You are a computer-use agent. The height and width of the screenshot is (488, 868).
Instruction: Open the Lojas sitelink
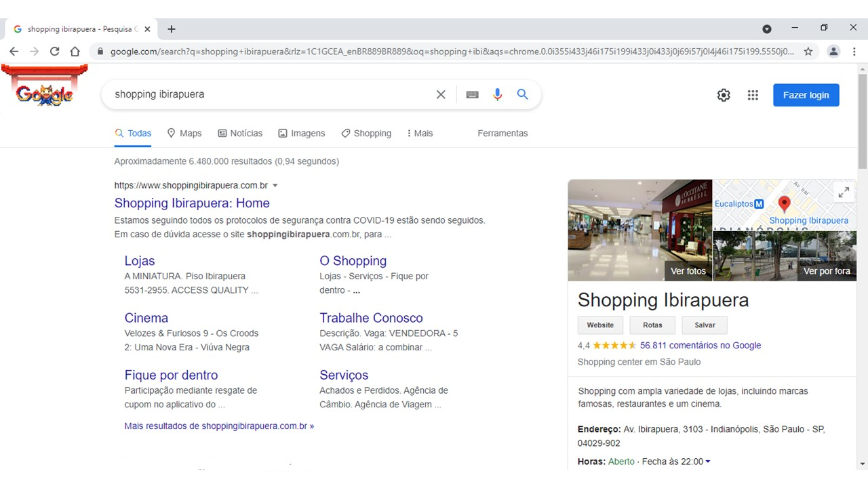(x=140, y=261)
